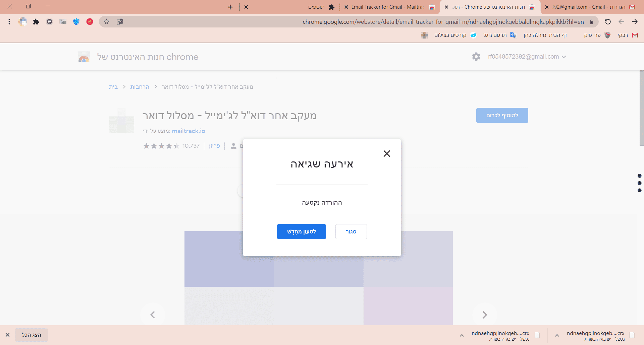This screenshot has width=644, height=345.
Task: Expand the downloaded crx file chevron
Action: tap(556, 335)
